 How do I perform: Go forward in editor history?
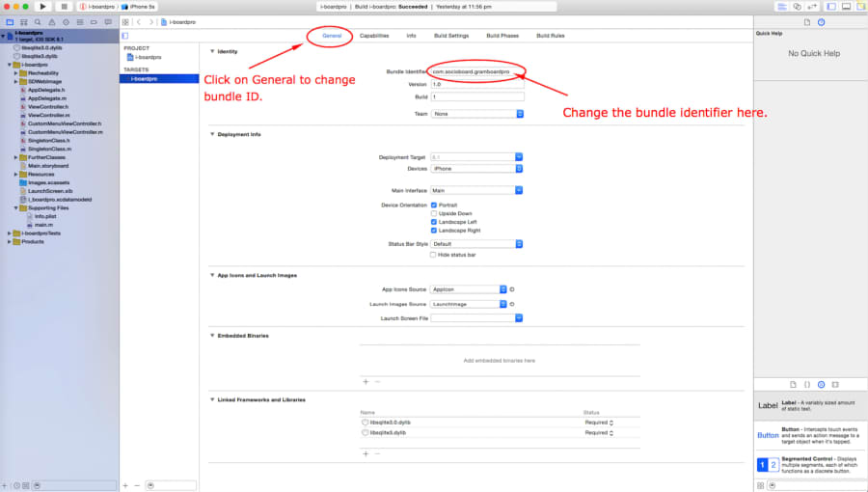tap(150, 22)
